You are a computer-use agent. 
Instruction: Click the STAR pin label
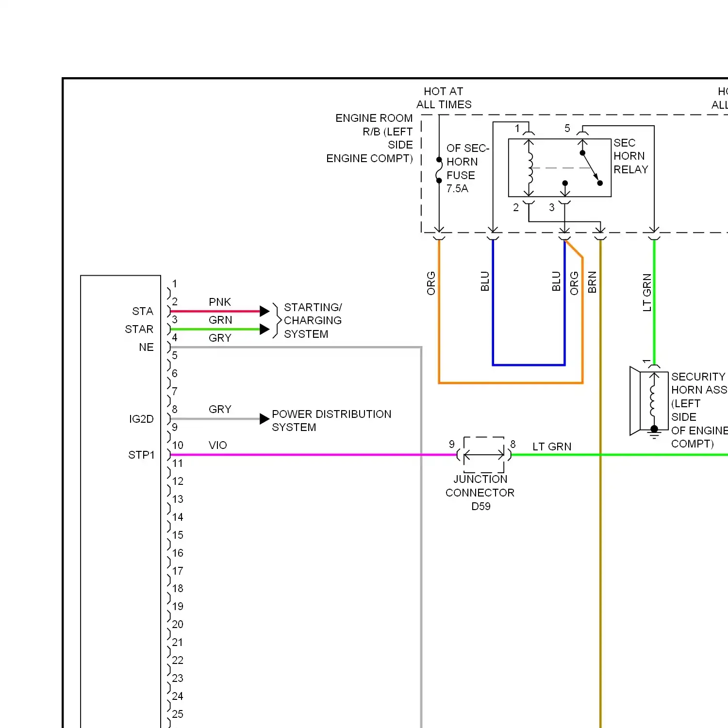(139, 329)
